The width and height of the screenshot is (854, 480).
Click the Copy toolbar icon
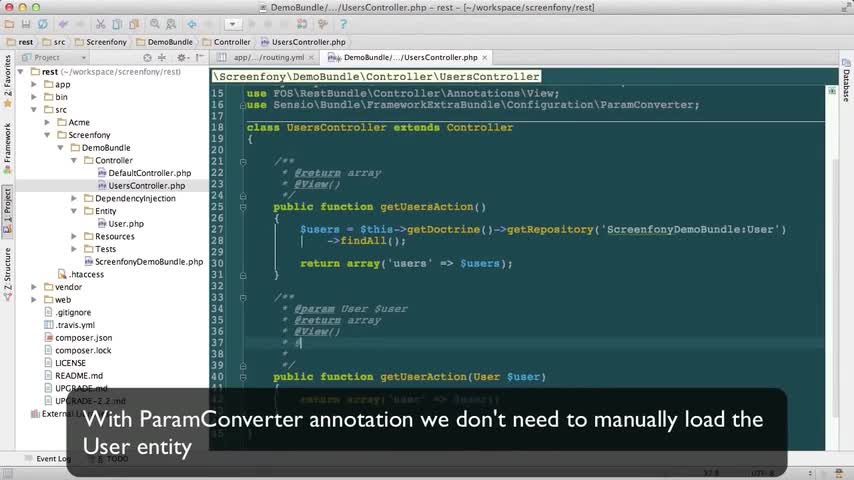(117, 24)
